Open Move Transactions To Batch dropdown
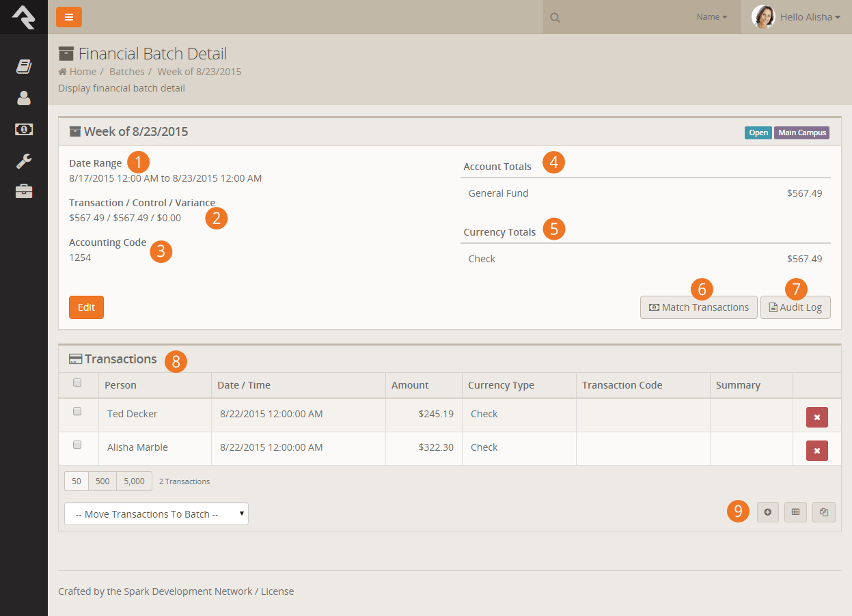852x616 pixels. pos(156,514)
